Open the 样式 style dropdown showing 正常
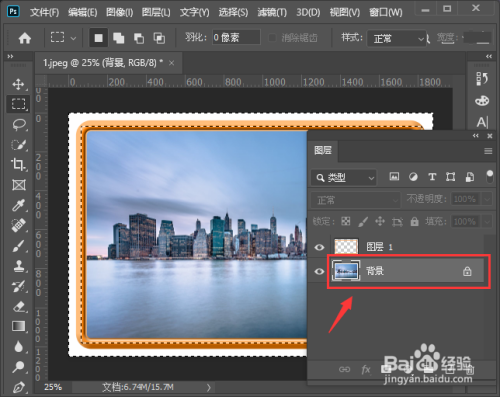This screenshot has width=500, height=397. [x=396, y=39]
